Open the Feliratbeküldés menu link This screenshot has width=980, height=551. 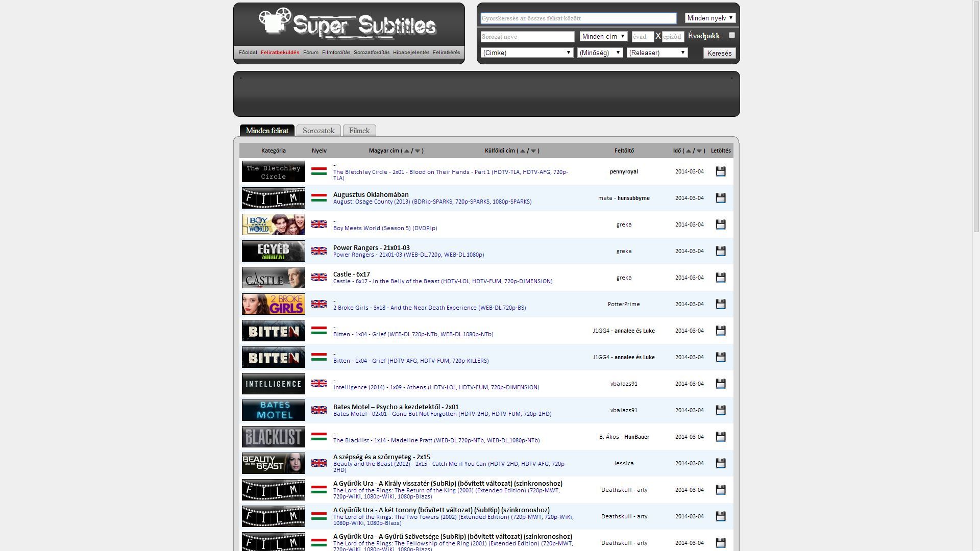[x=280, y=53]
